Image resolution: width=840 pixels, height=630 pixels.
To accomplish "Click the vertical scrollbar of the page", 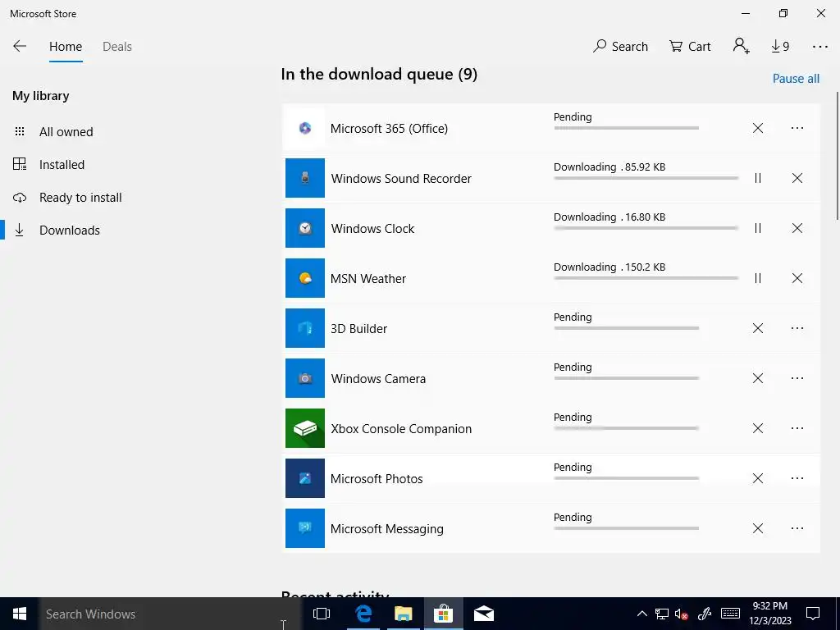I will coord(837,155).
